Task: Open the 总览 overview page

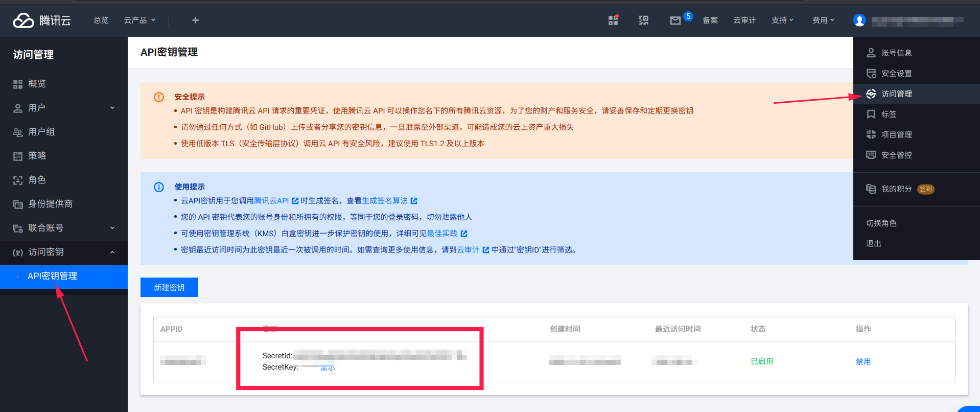Action: tap(101, 20)
